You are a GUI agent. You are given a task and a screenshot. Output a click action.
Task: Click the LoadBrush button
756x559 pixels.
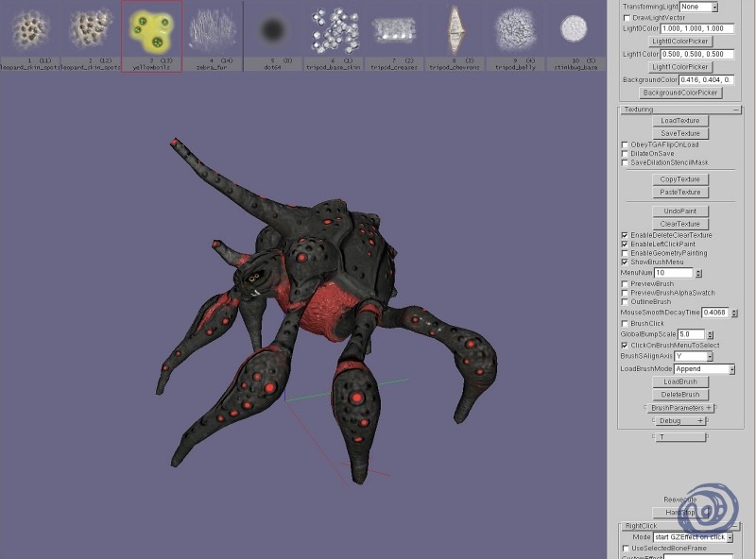click(680, 381)
